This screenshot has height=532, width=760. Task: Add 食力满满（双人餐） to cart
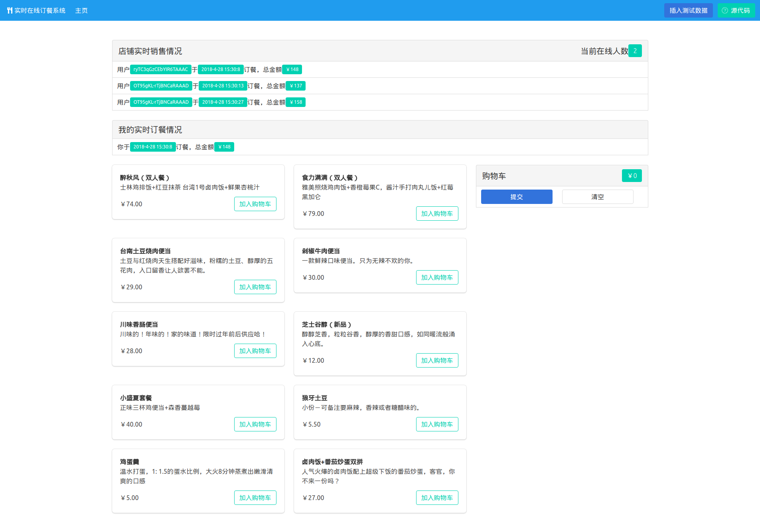(437, 214)
